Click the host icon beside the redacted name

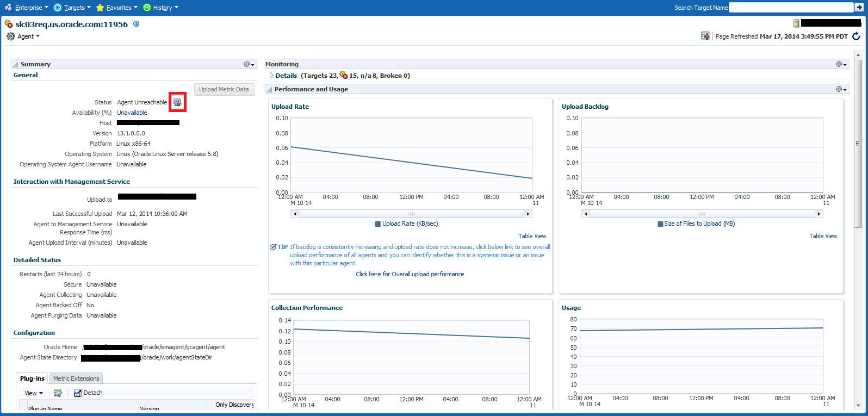tap(796, 23)
